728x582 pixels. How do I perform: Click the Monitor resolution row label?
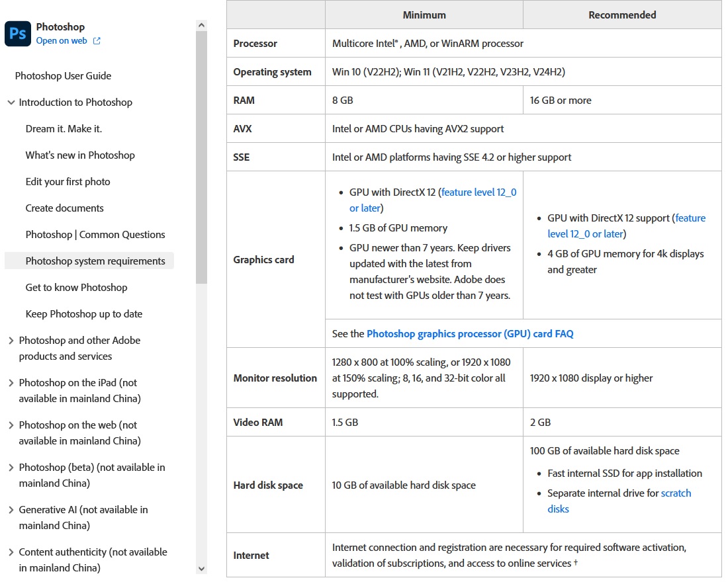click(x=275, y=378)
